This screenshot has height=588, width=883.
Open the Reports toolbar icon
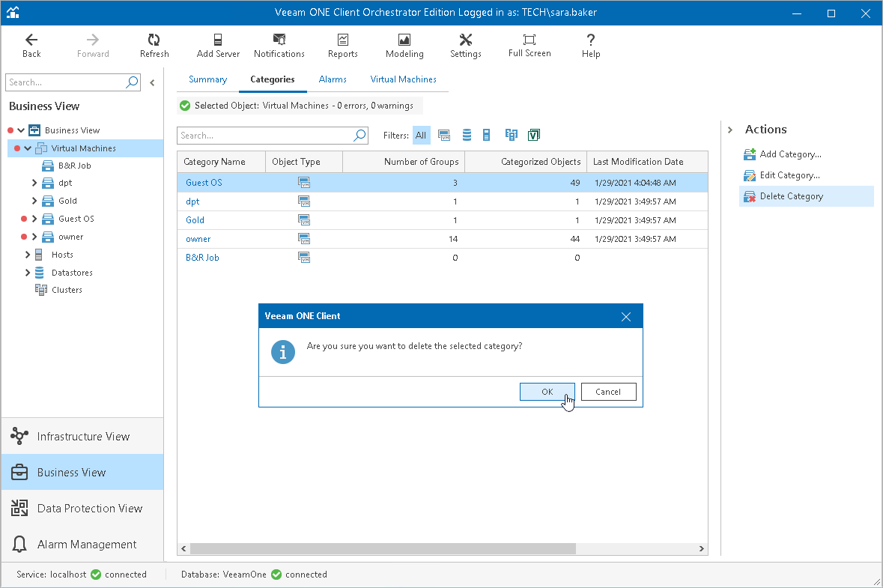(342, 45)
